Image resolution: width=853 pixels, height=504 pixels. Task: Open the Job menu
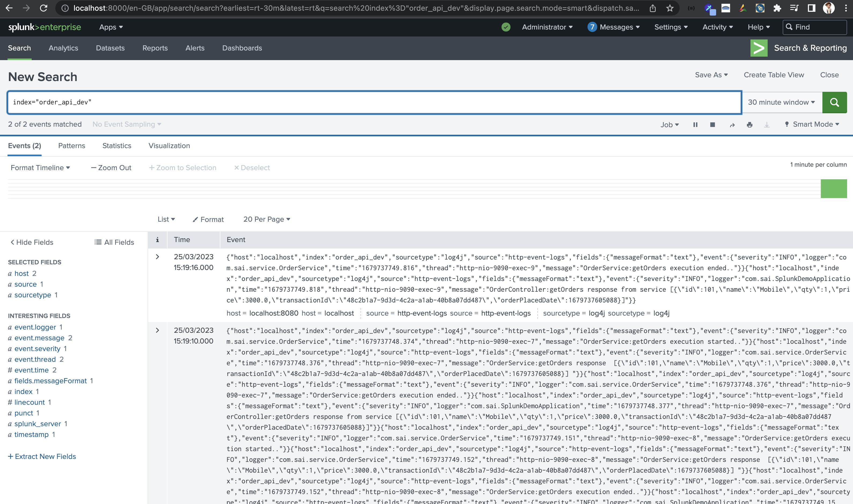point(669,125)
